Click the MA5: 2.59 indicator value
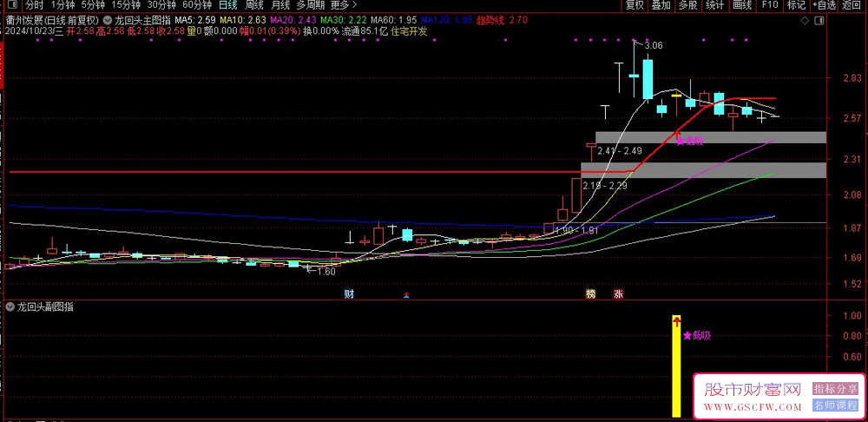The image size is (868, 422). (x=195, y=21)
